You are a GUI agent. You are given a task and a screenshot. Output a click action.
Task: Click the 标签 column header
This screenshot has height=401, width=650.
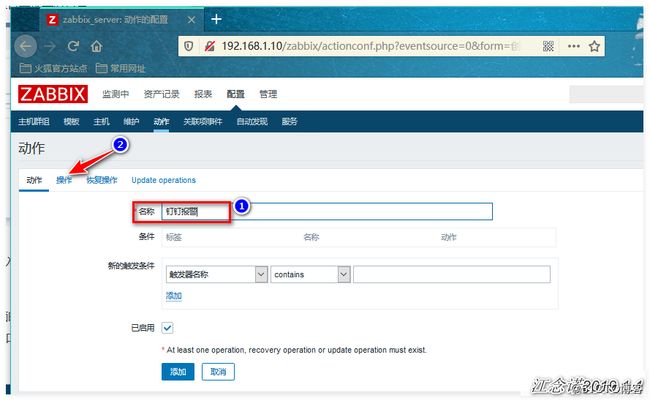(x=174, y=237)
